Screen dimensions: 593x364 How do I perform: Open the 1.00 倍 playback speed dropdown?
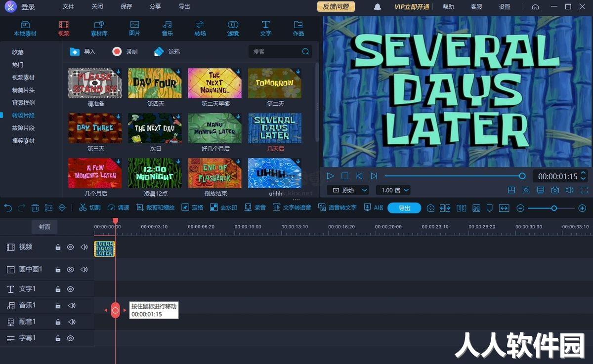[x=393, y=190]
